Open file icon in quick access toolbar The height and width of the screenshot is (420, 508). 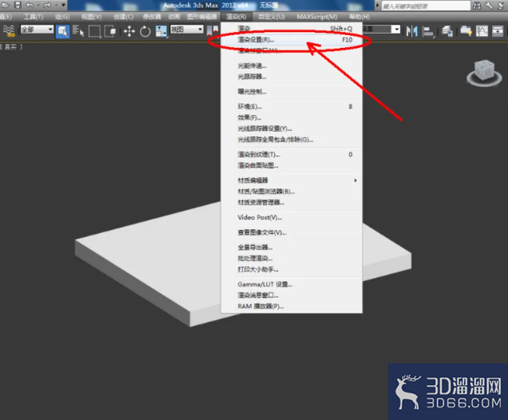[x=6, y=5]
